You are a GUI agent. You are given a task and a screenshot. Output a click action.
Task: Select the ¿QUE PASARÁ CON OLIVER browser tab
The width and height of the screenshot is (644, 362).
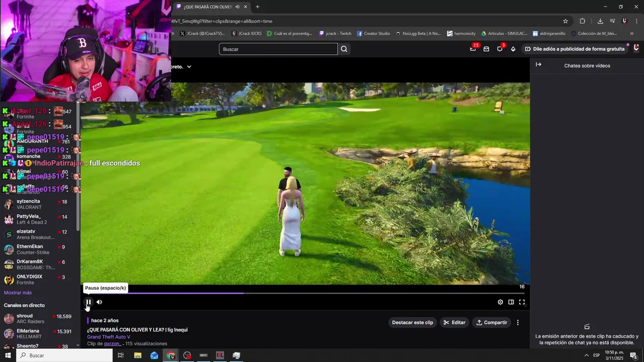(211, 7)
